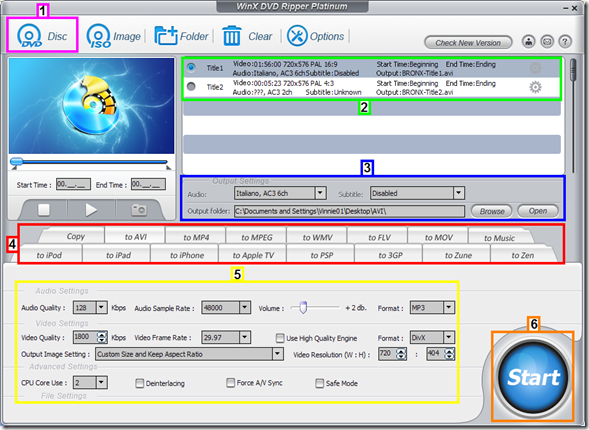589x430 pixels.
Task: Open the Video Frame Rate dropdown
Action: tap(245, 337)
